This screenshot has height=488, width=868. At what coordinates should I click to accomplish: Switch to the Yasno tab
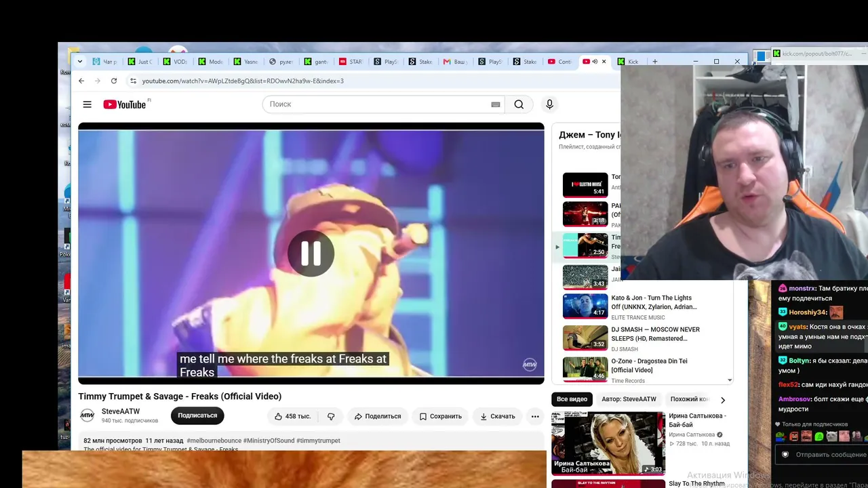tap(246, 62)
